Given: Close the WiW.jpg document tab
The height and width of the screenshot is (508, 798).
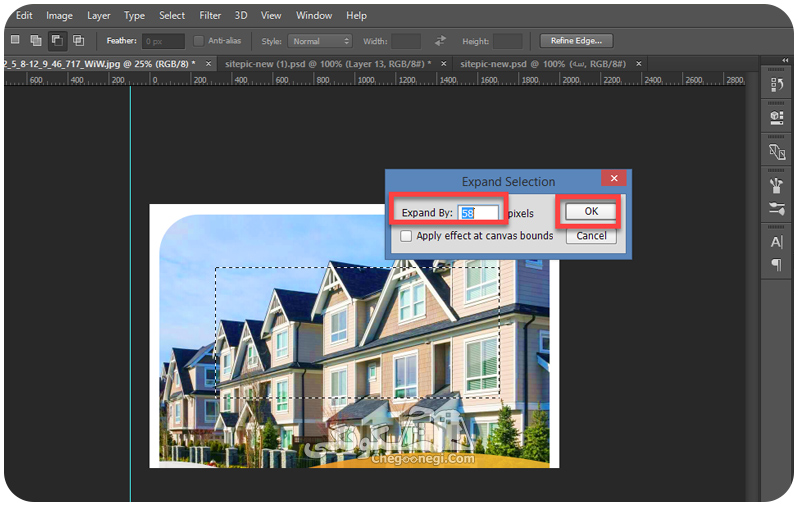Looking at the screenshot, I should coord(208,64).
